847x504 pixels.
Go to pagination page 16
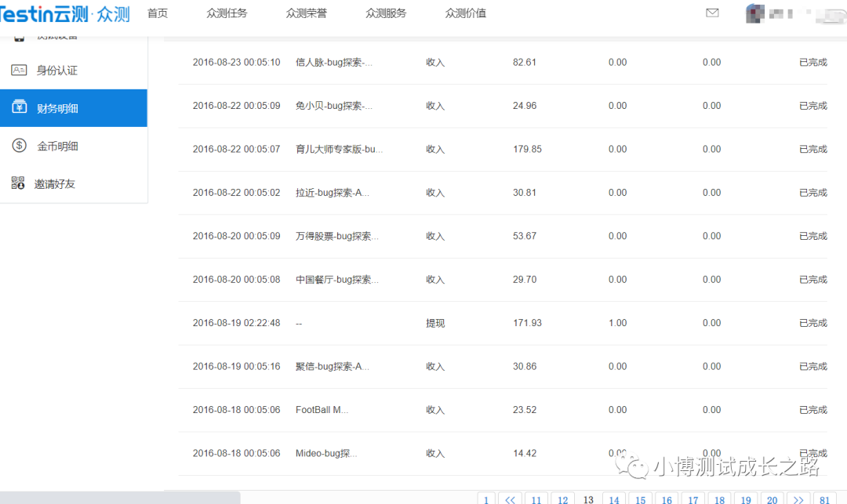[x=667, y=499]
